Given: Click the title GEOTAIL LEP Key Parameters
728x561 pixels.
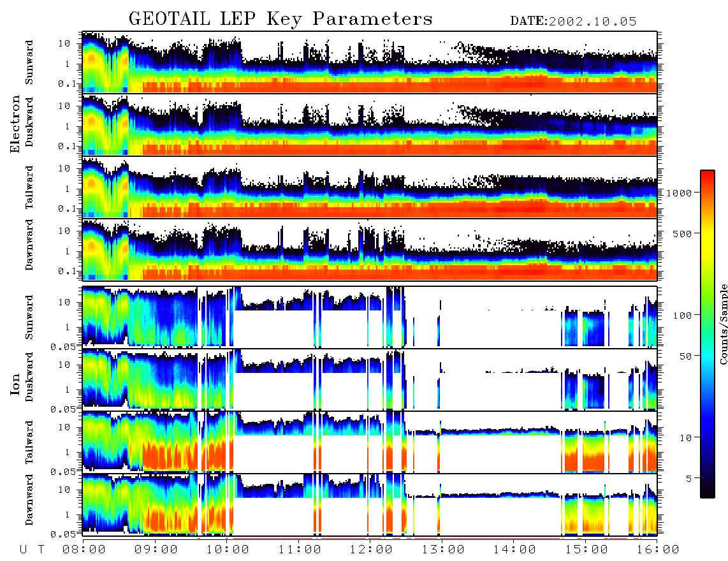Looking at the screenshot, I should (280, 20).
